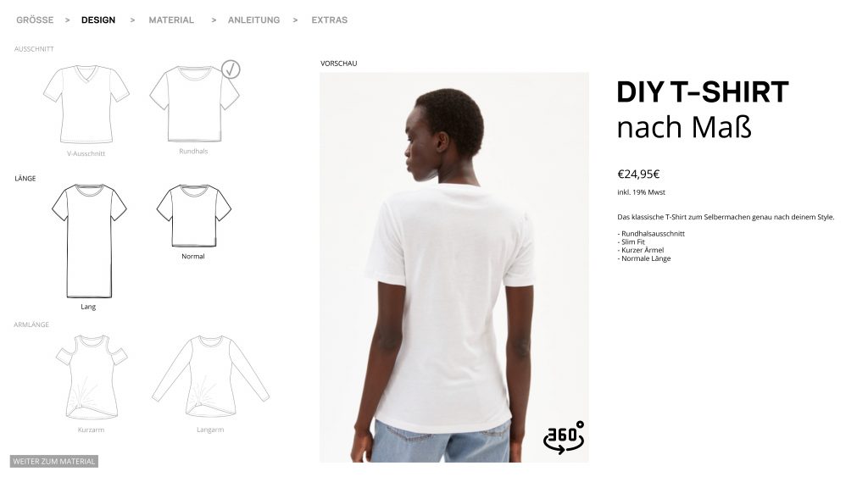Click the Langarm text label
Viewport: 868px width, 488px height.
tap(210, 430)
